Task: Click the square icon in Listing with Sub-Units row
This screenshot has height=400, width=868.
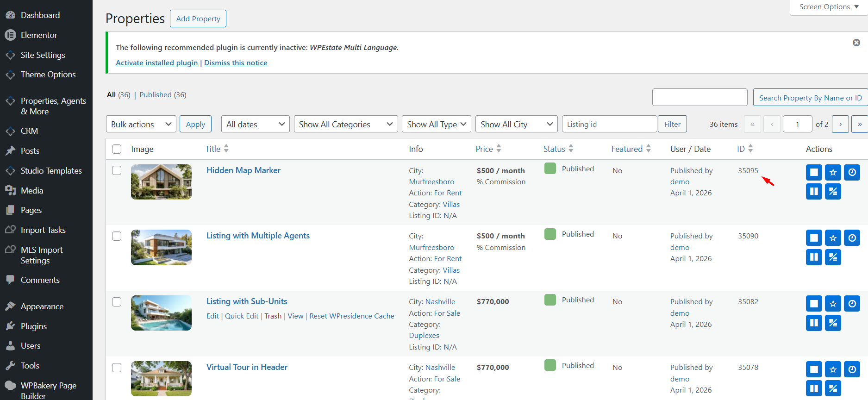Action: coord(814,304)
